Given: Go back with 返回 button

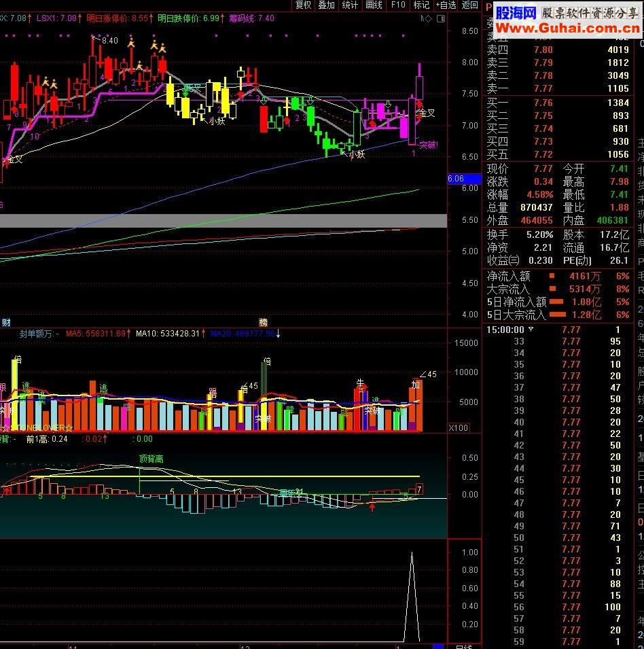Looking at the screenshot, I should [470, 5].
